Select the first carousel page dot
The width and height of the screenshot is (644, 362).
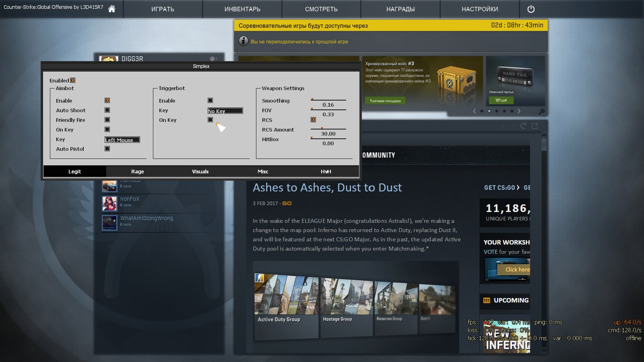[x=481, y=111]
